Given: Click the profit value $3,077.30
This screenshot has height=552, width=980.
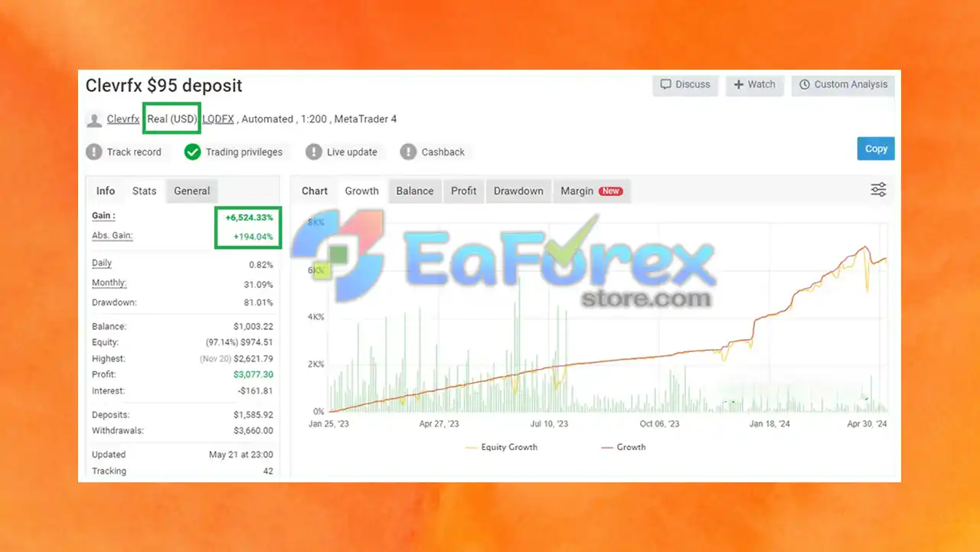Looking at the screenshot, I should click(x=253, y=374).
